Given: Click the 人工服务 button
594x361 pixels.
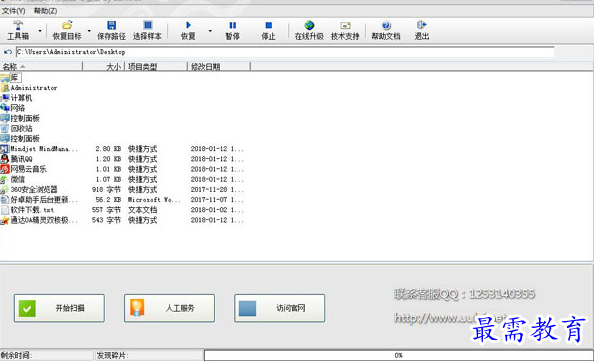Looking at the screenshot, I should (169, 308).
